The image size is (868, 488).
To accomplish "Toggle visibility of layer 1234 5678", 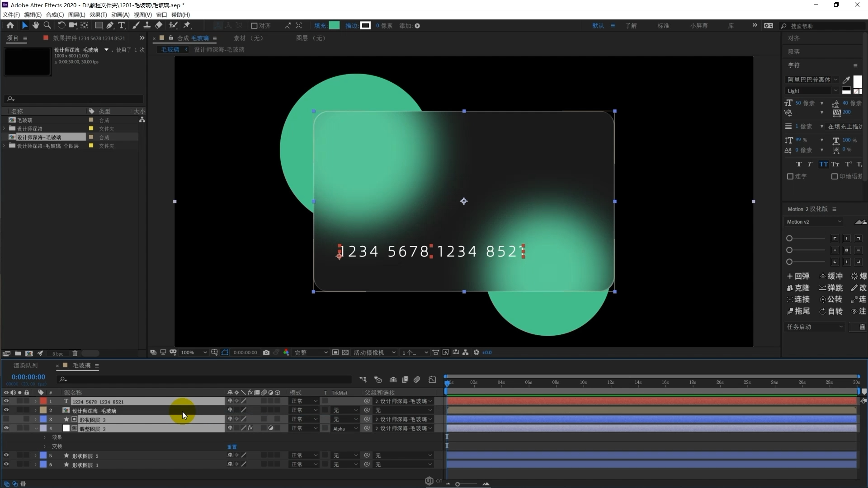I will [x=6, y=401].
